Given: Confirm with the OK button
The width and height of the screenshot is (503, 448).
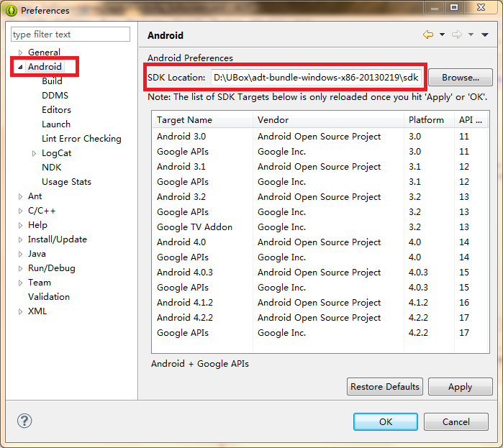Looking at the screenshot, I should [386, 421].
